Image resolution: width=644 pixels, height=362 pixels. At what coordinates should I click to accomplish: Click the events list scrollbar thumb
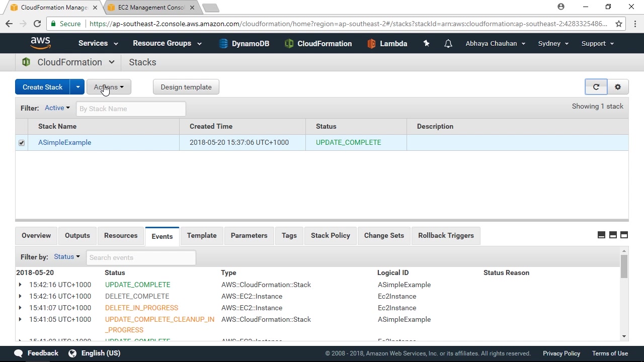(624, 266)
